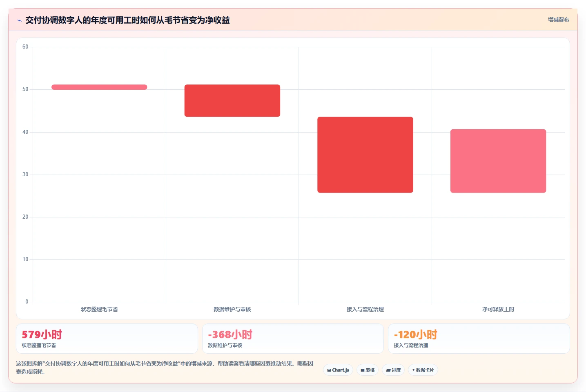Click the y-axis value 40
586x392 pixels.
click(x=25, y=132)
